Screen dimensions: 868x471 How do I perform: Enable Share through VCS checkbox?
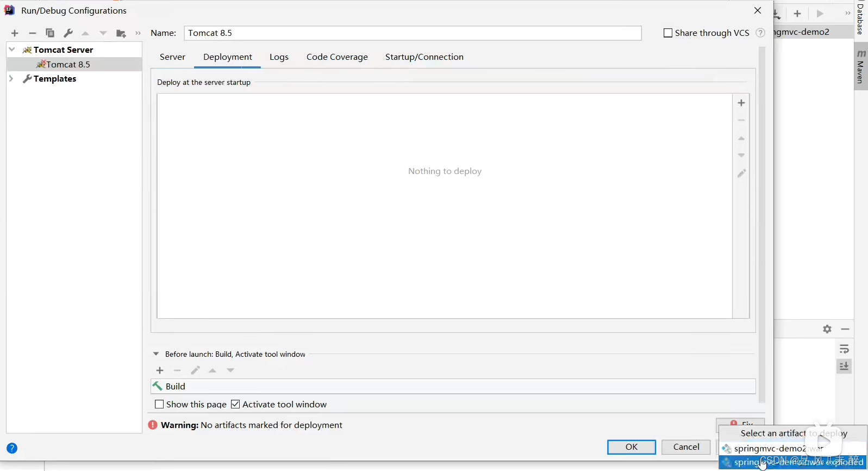click(x=668, y=33)
